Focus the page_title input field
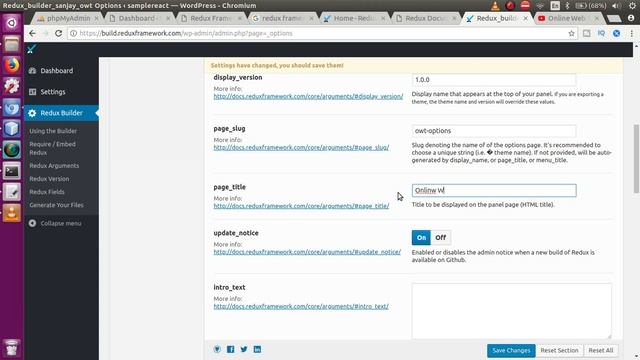 (x=494, y=190)
